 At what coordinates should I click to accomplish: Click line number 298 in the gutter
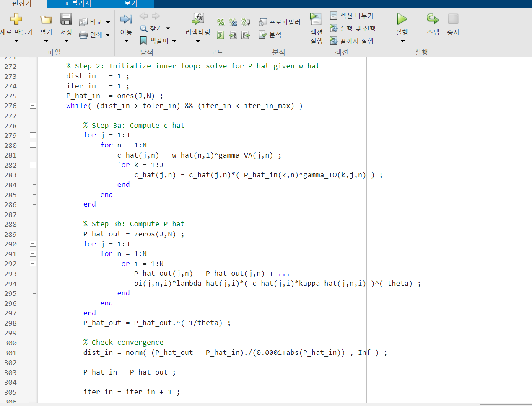click(x=10, y=323)
